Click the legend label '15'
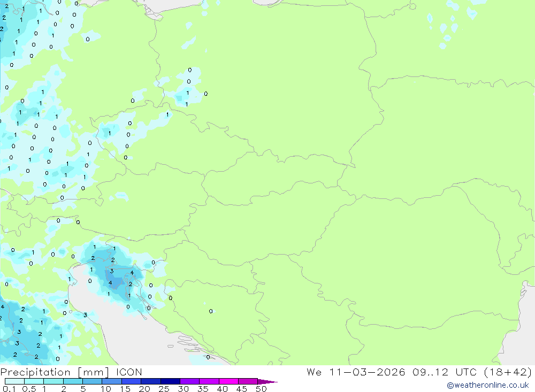This screenshot has height=392, width=535. [125, 389]
